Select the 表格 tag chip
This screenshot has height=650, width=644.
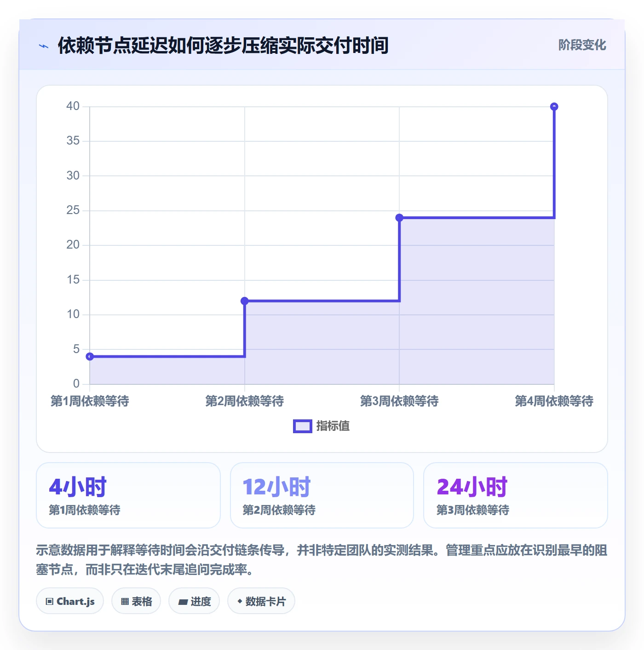coord(136,601)
